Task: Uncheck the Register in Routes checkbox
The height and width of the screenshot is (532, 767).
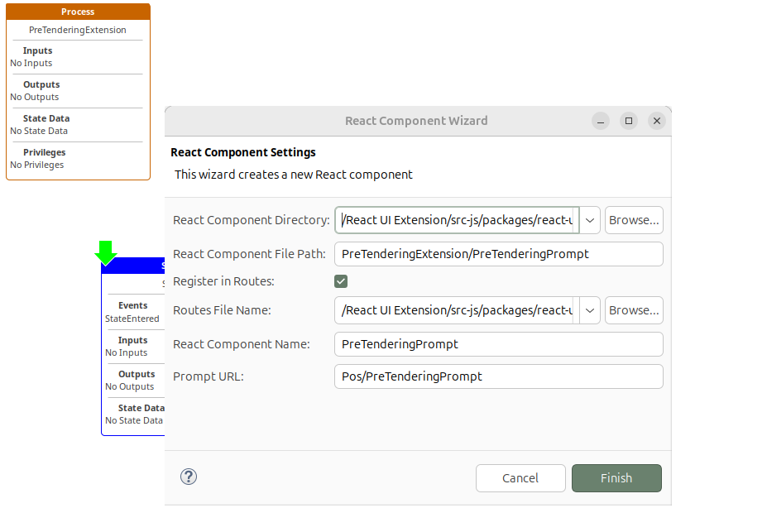Action: [340, 280]
